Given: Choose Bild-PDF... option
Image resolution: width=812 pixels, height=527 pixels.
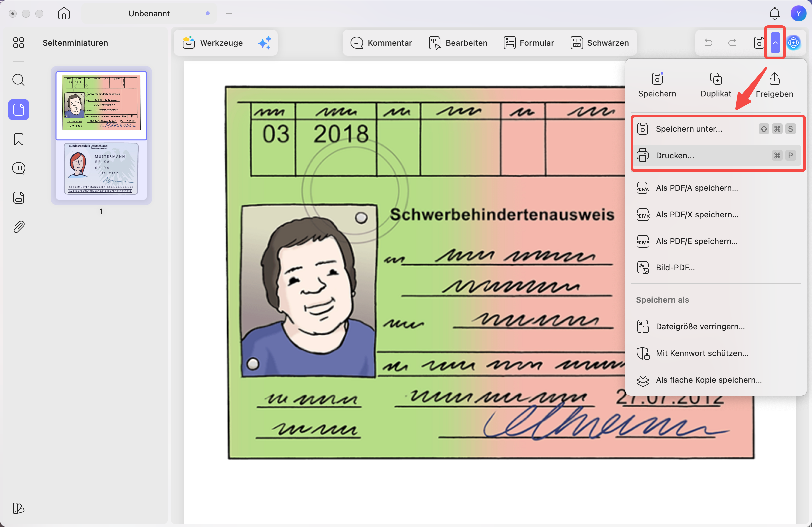Looking at the screenshot, I should 716,267.
